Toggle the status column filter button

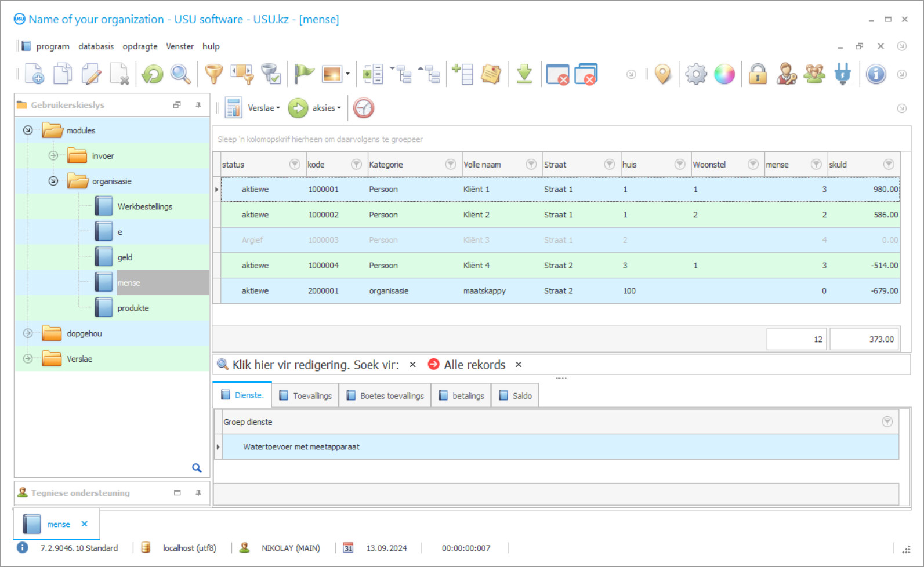tap(295, 165)
